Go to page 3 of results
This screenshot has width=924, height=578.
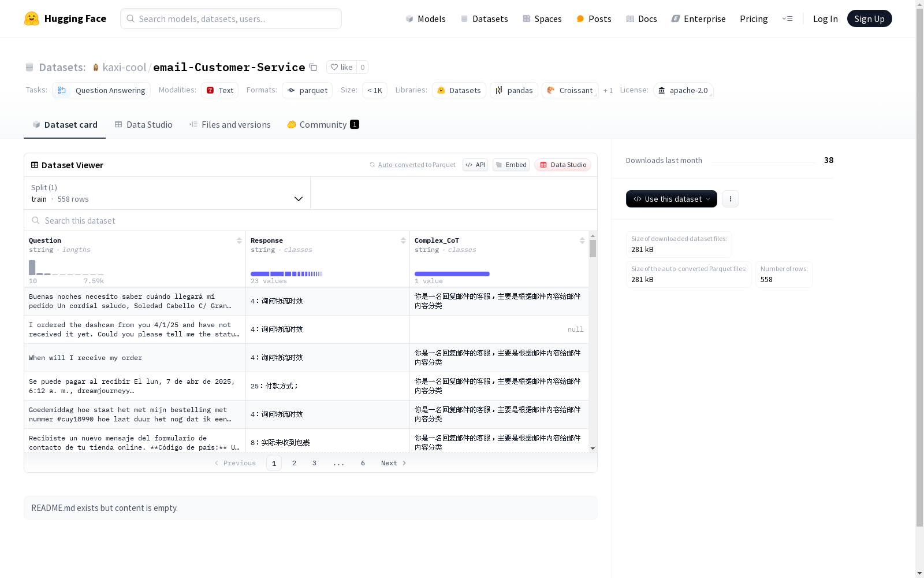tap(314, 463)
